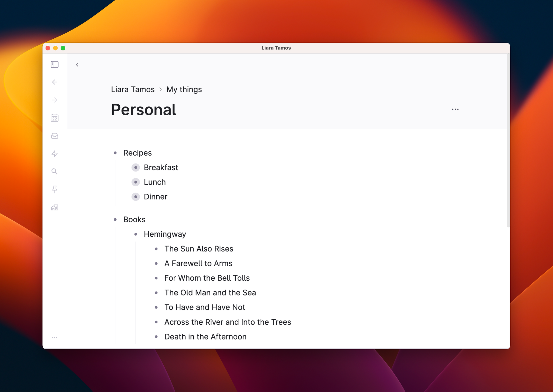Collapse the Books bullet
553x392 pixels.
tap(115, 220)
